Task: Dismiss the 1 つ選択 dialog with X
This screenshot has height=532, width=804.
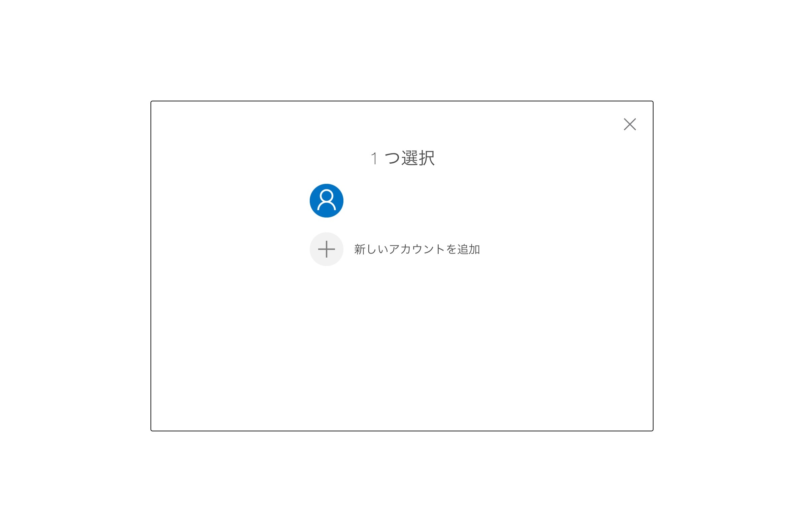Action: (630, 124)
